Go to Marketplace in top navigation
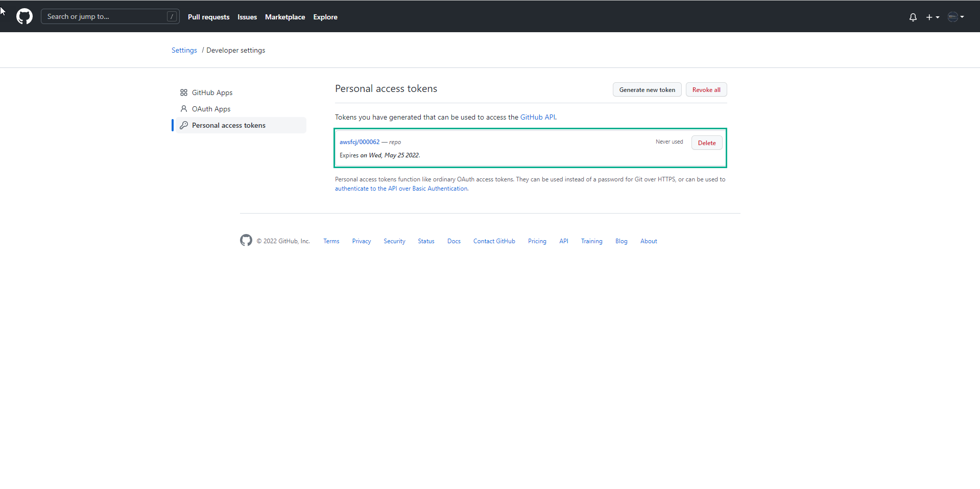980x489 pixels. [x=285, y=17]
